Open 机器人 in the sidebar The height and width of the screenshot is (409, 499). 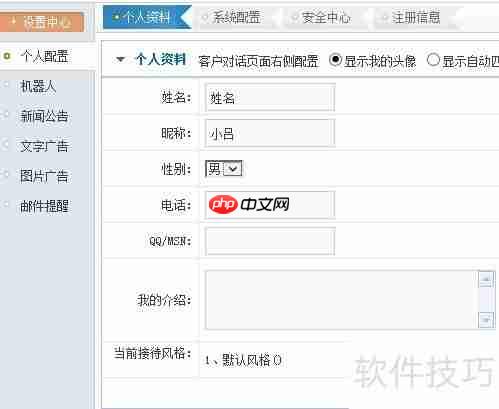click(x=38, y=86)
